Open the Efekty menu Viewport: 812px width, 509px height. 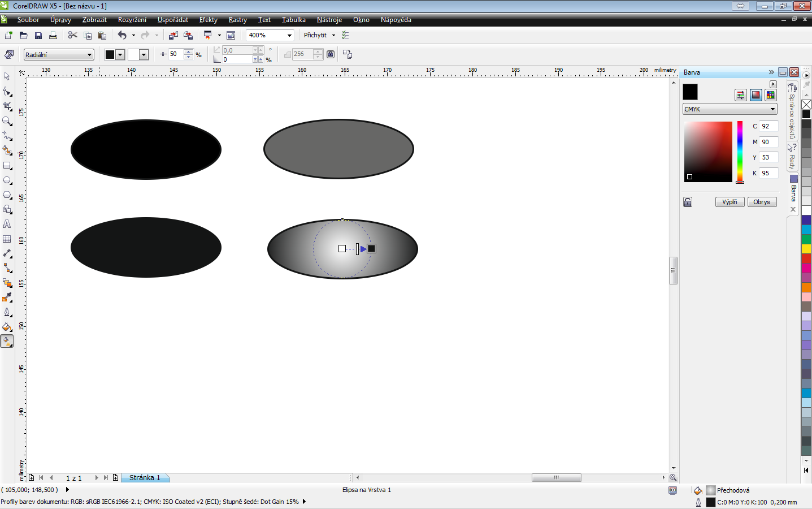tap(208, 20)
